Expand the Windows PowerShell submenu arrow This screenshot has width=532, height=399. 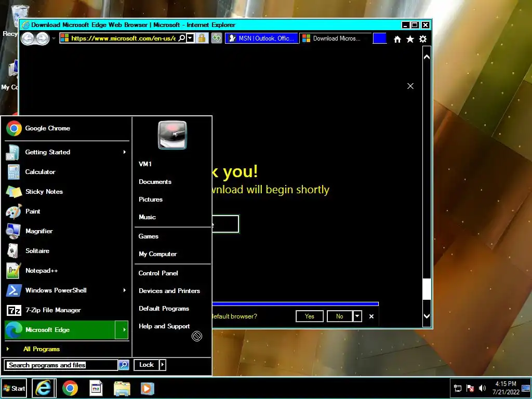coord(125,290)
